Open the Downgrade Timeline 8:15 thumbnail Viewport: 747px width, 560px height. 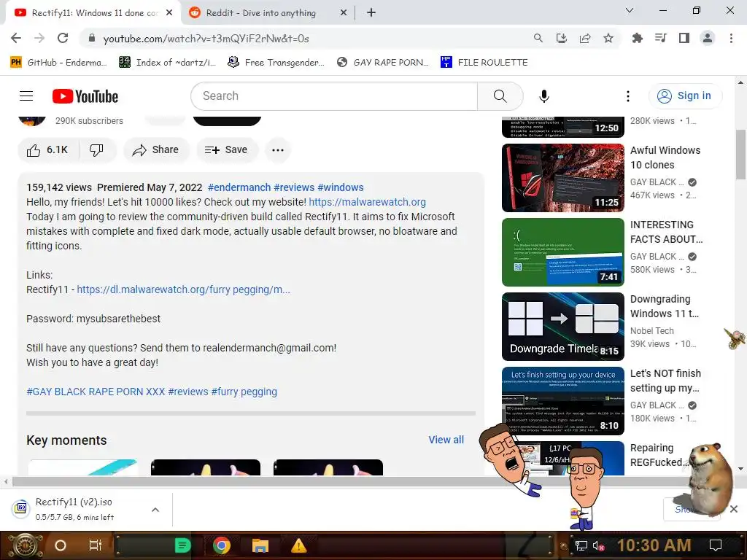(562, 326)
